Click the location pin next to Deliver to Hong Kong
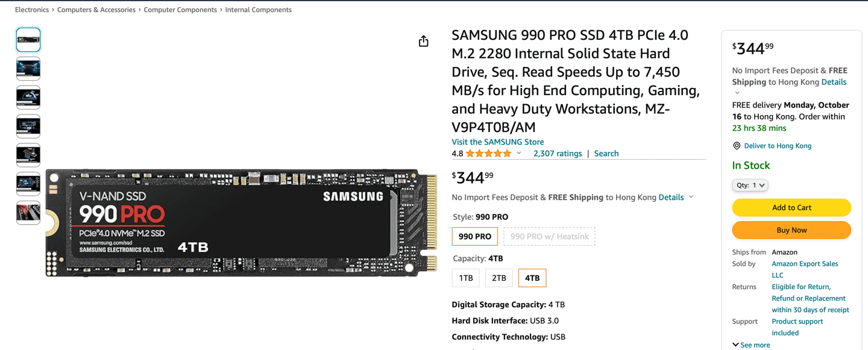 click(x=736, y=146)
